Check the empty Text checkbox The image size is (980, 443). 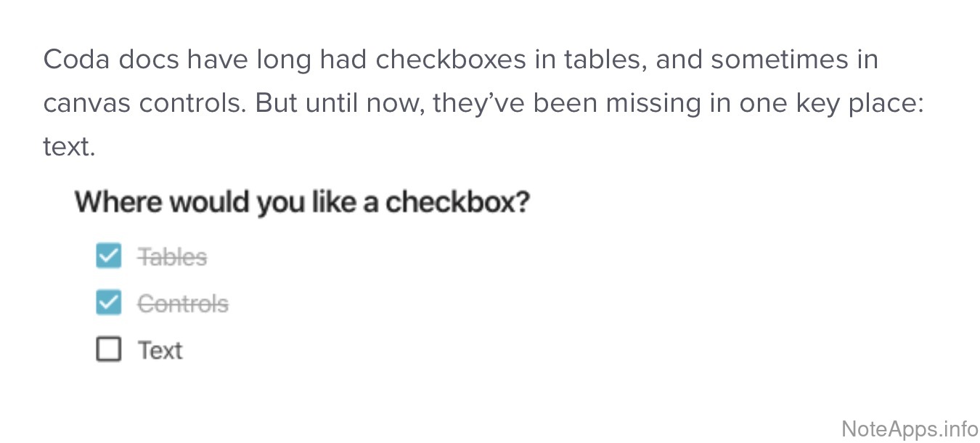click(109, 350)
